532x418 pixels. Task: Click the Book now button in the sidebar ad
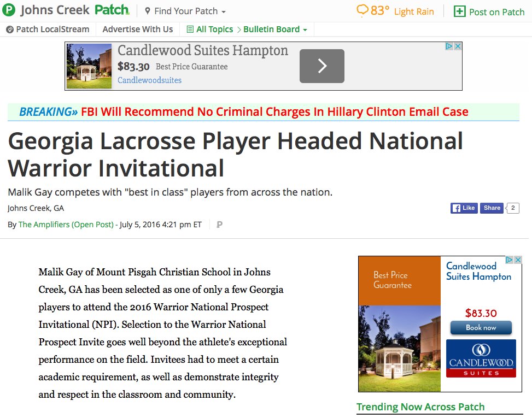(x=481, y=328)
